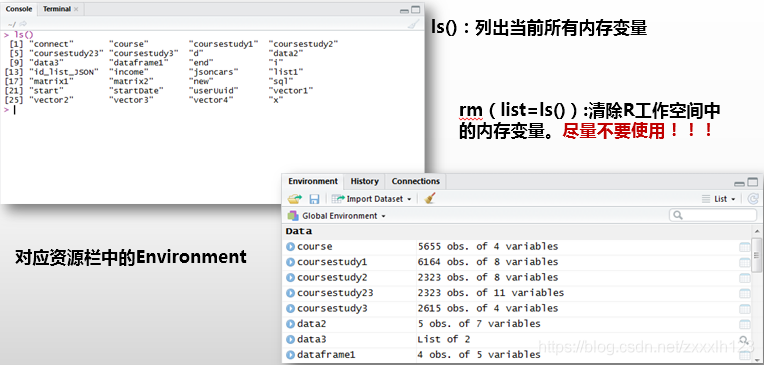764x365 pixels.
Task: Maximize the Console pane
Action: (416, 9)
